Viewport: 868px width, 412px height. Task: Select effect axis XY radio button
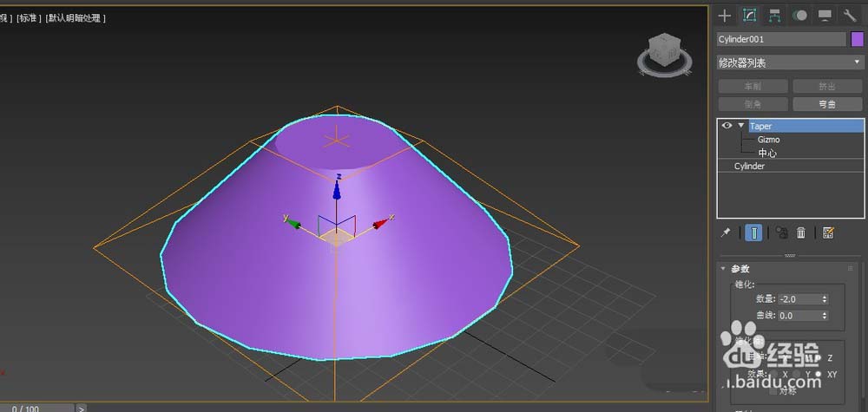[819, 374]
